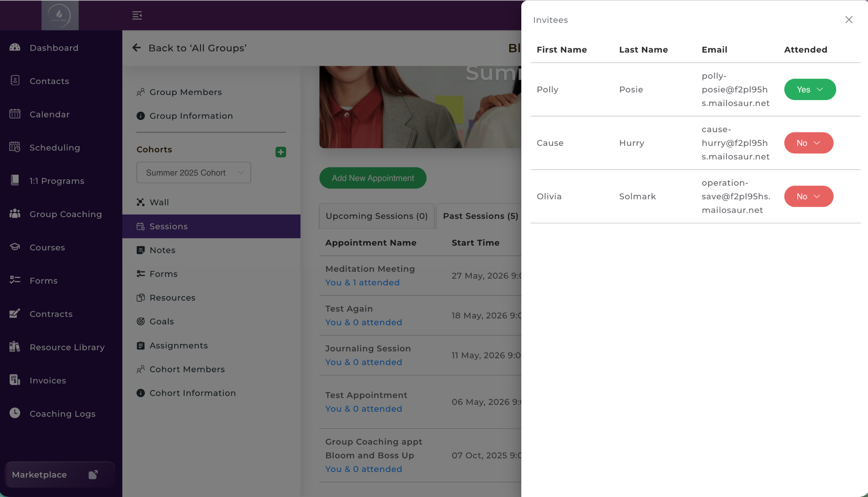This screenshot has height=497, width=868.
Task: Click the Invoices icon in sidebar
Action: pyautogui.click(x=15, y=380)
